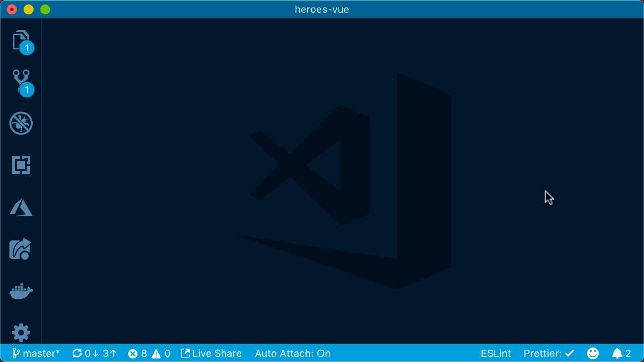The width and height of the screenshot is (644, 362).
Task: Open the share-arrow extension view in sidebar
Action: tap(21, 249)
